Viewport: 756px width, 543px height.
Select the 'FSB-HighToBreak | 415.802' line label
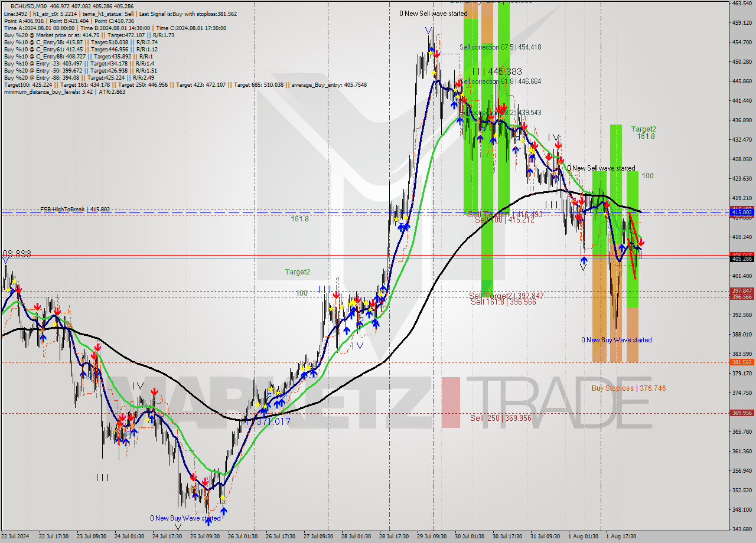tap(75, 210)
